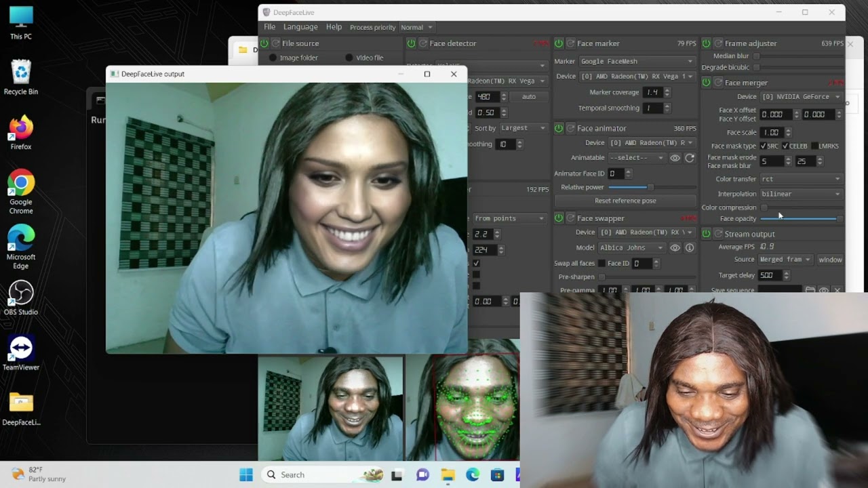
Task: Toggle the Face detector power button
Action: (x=412, y=43)
